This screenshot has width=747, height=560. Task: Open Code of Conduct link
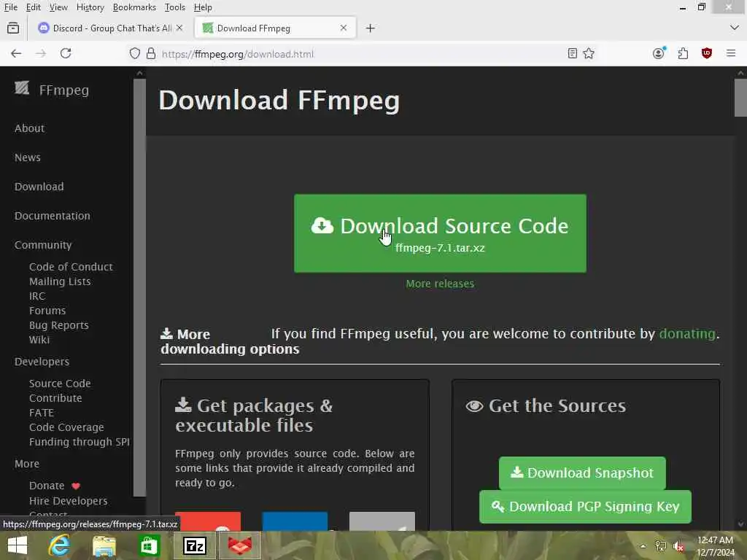click(x=71, y=267)
